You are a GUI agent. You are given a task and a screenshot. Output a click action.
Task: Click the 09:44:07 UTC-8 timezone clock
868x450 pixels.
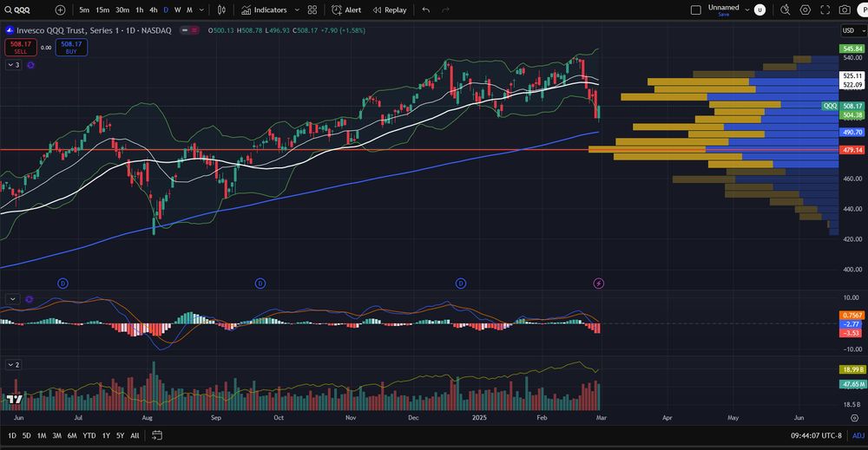816,435
